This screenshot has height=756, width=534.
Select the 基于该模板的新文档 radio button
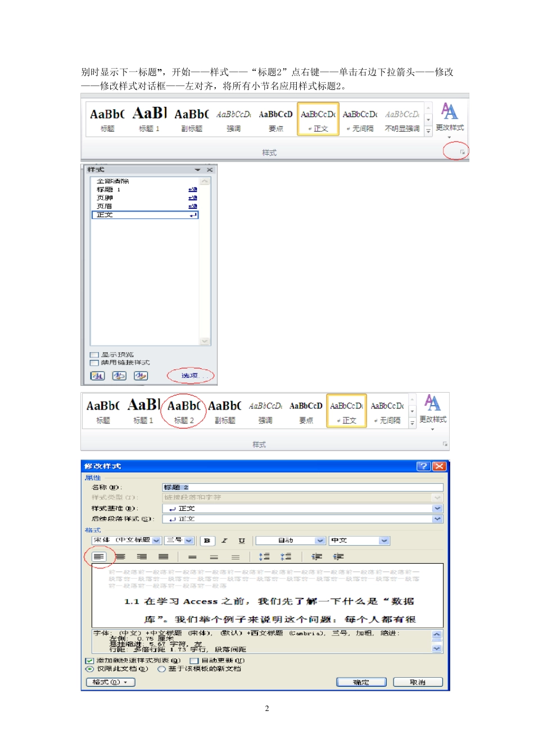coord(161,669)
